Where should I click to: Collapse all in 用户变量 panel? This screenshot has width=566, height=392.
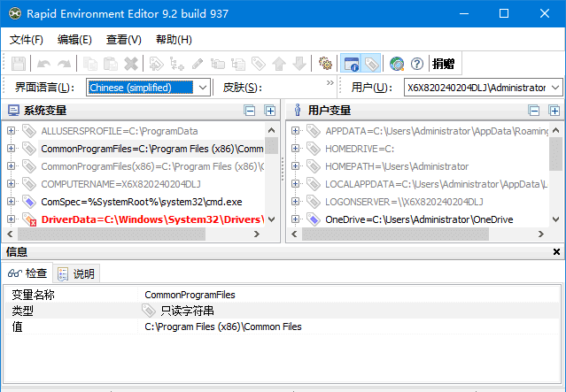coord(534,111)
